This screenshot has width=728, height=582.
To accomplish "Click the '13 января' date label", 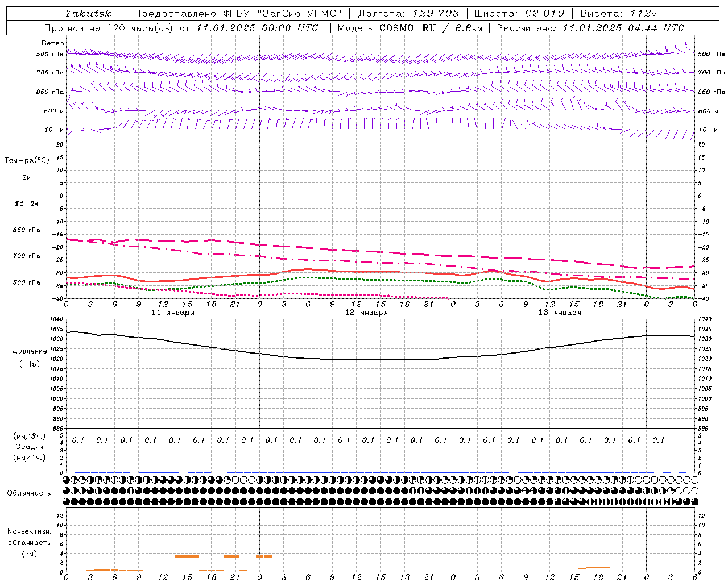I will pyautogui.click(x=560, y=313).
